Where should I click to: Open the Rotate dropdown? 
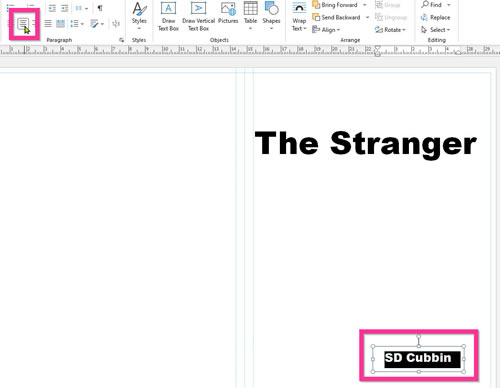(390, 30)
